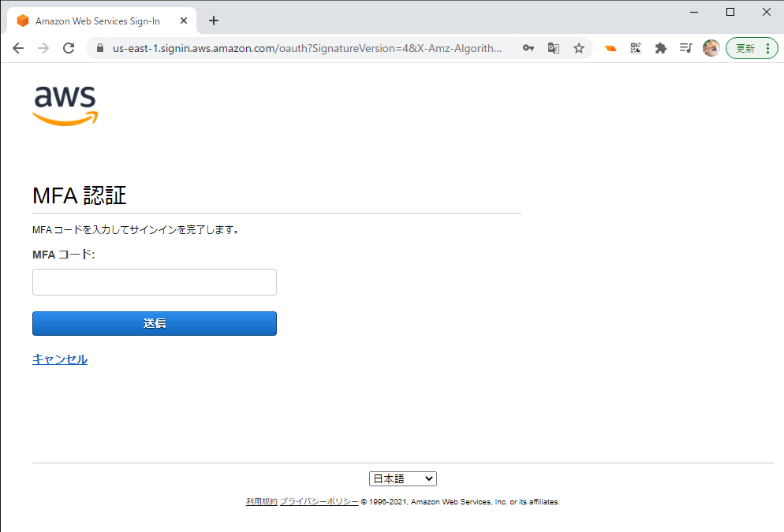784x532 pixels.
Task: Open the media control playlist icon
Action: coord(685,48)
